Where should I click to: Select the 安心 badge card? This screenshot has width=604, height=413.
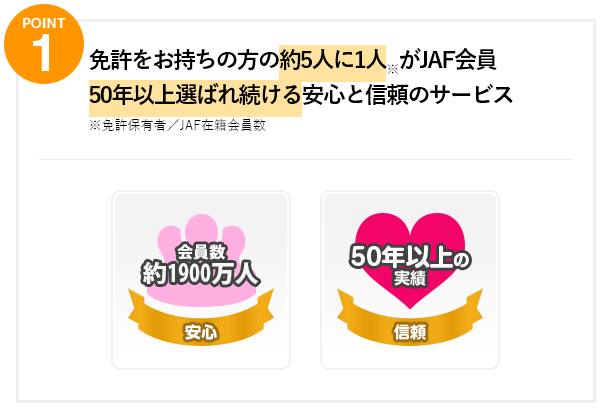point(201,280)
